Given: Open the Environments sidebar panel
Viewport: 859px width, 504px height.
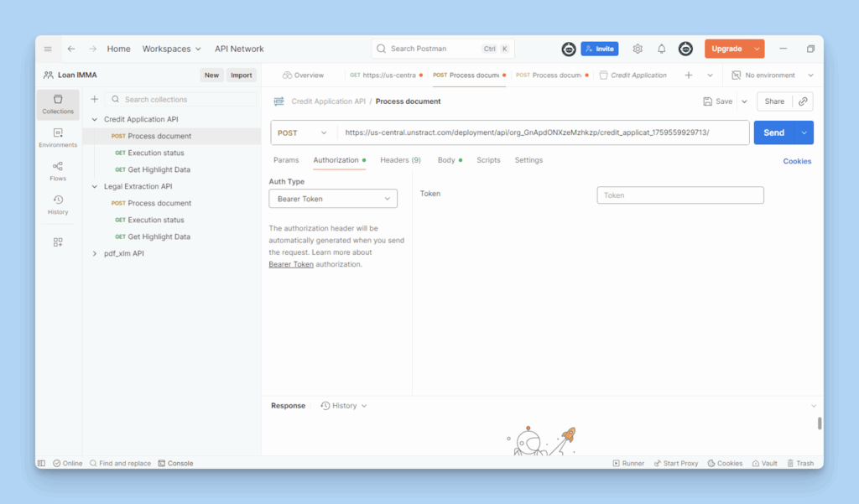Looking at the screenshot, I should tap(58, 138).
